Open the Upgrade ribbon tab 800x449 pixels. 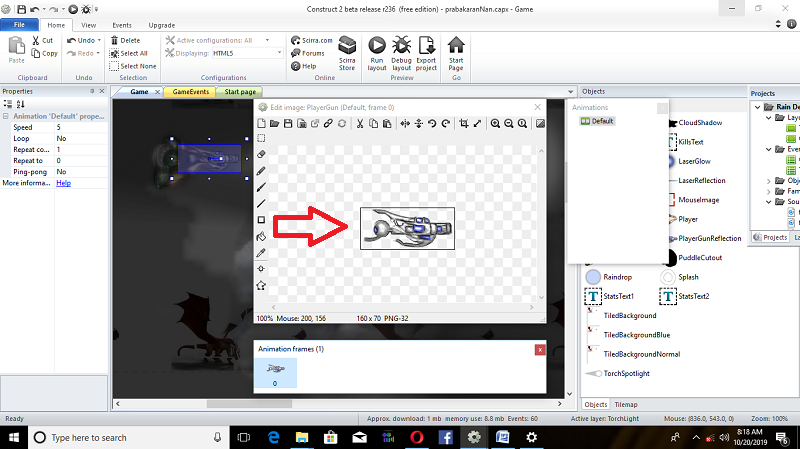[162, 25]
